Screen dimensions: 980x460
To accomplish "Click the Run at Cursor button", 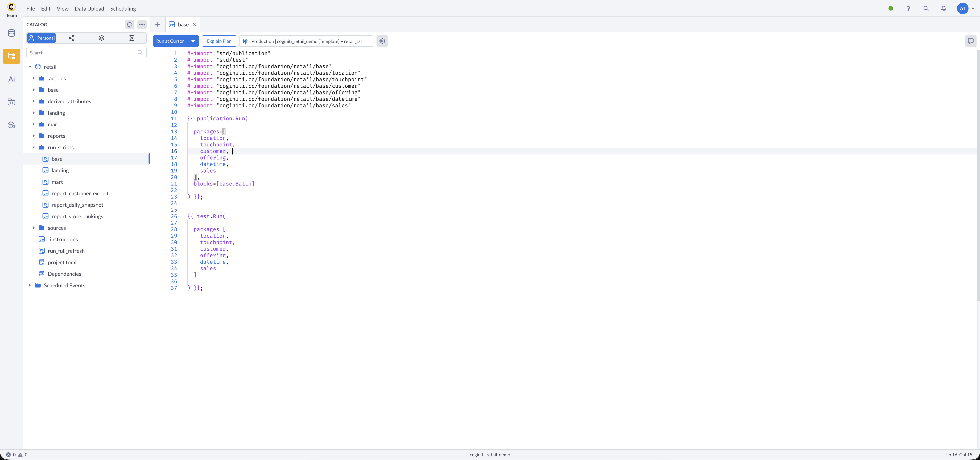I will tap(170, 41).
